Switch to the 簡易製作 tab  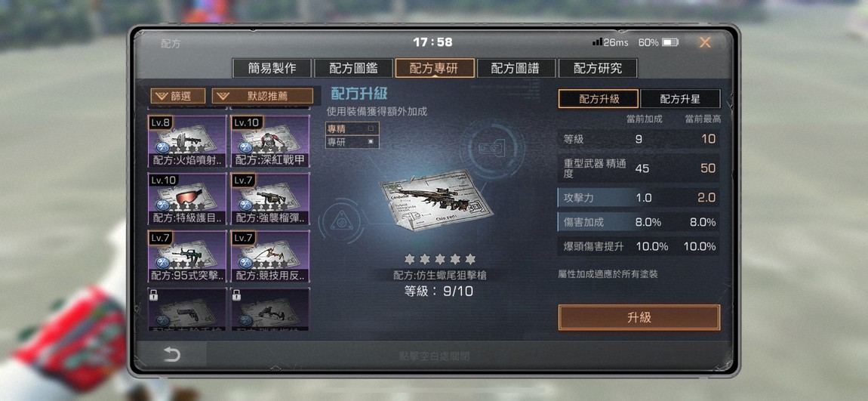point(272,68)
